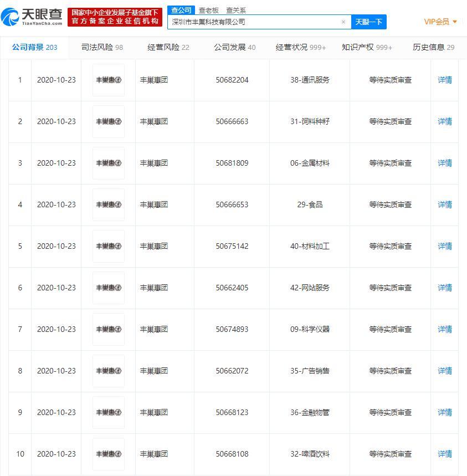This screenshot has width=467, height=476.
Task: Click the 42-网站服务 category cell
Action: coord(310,288)
